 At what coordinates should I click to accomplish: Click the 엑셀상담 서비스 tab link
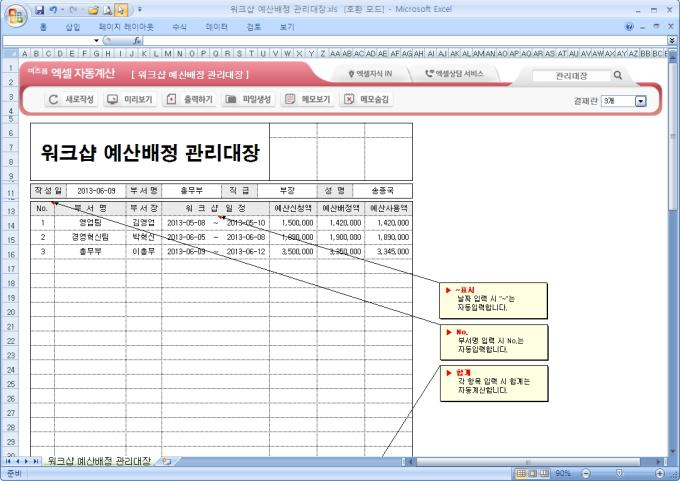pos(455,74)
